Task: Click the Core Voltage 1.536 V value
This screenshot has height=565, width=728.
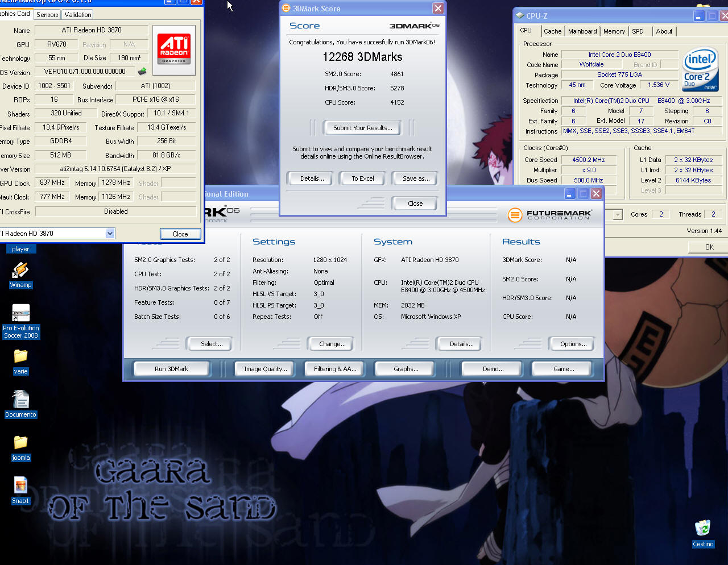Action: pos(659,85)
